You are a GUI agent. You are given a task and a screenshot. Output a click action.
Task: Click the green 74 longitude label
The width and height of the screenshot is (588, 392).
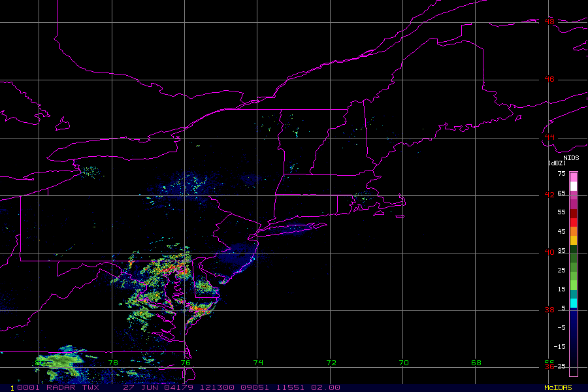(258, 363)
